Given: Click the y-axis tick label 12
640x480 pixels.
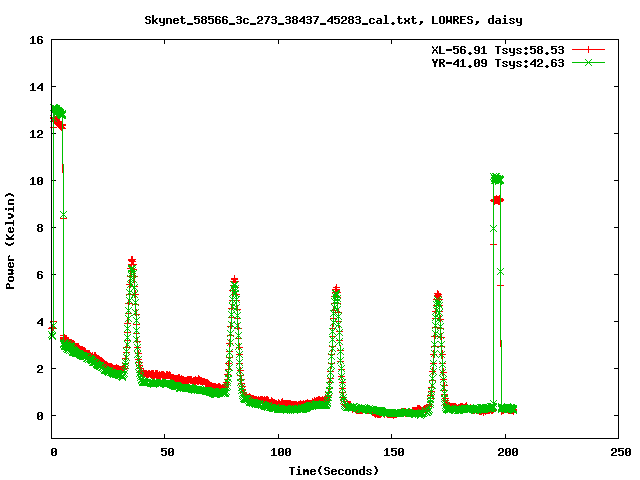Looking at the screenshot, I should (x=36, y=134).
